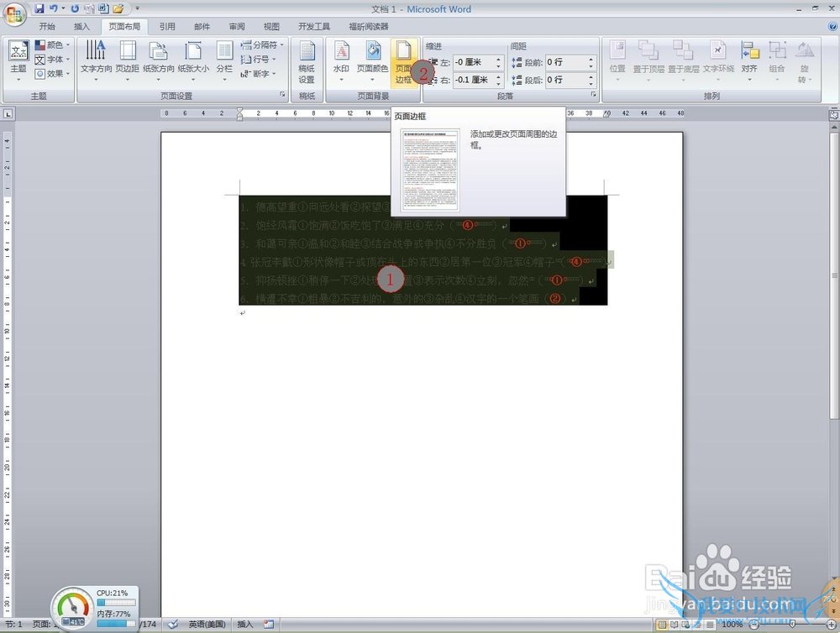Undo the last action

[53, 8]
